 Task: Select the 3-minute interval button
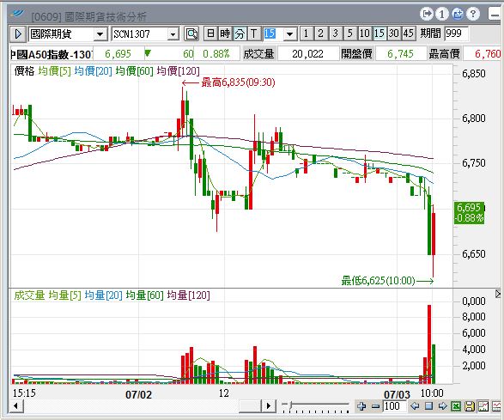[x=335, y=33]
